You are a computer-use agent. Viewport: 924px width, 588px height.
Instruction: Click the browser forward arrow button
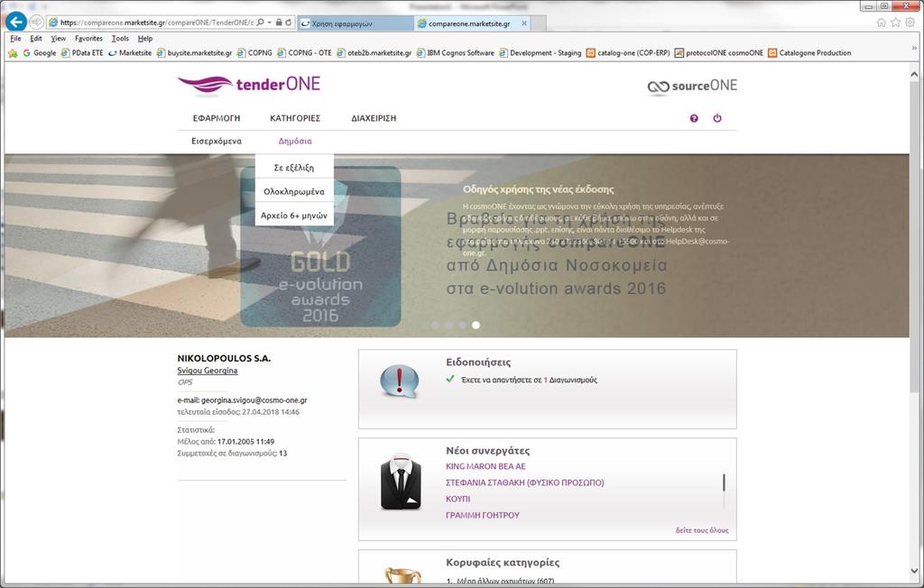(36, 23)
